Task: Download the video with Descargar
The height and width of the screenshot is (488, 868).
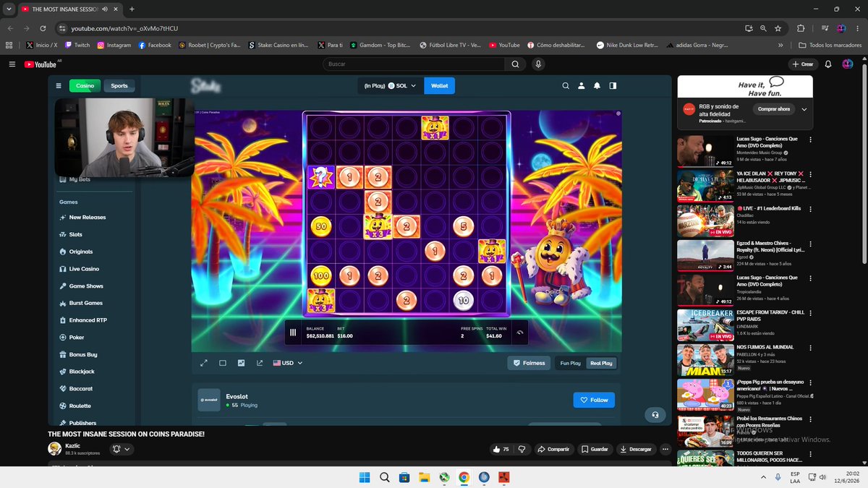Action: (x=637, y=449)
